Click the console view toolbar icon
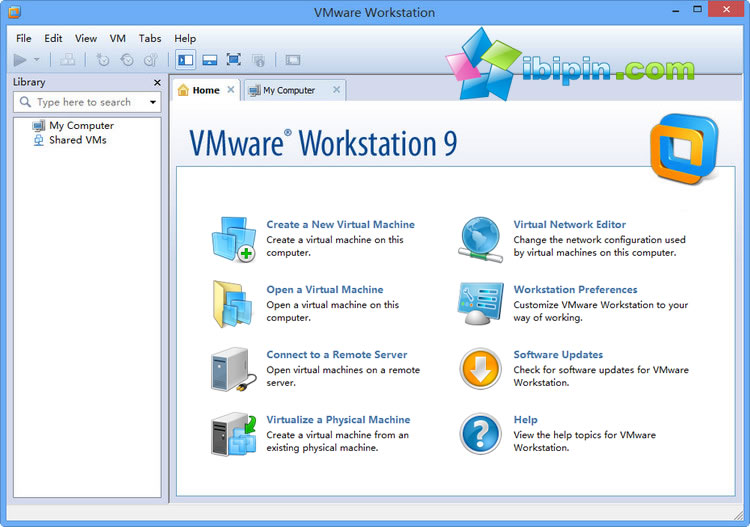Viewport: 750px width, 527px height. [293, 60]
